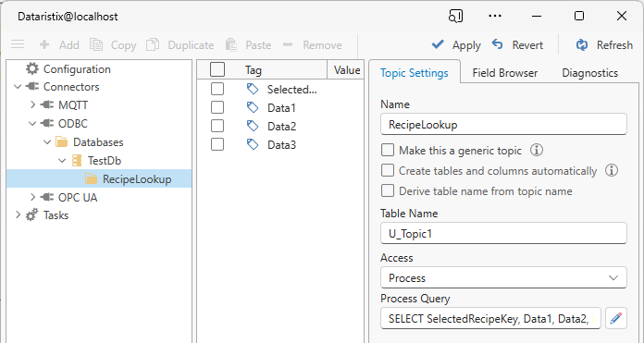Sort by the Tag column header
Image resolution: width=644 pixels, height=343 pixels.
(x=253, y=70)
